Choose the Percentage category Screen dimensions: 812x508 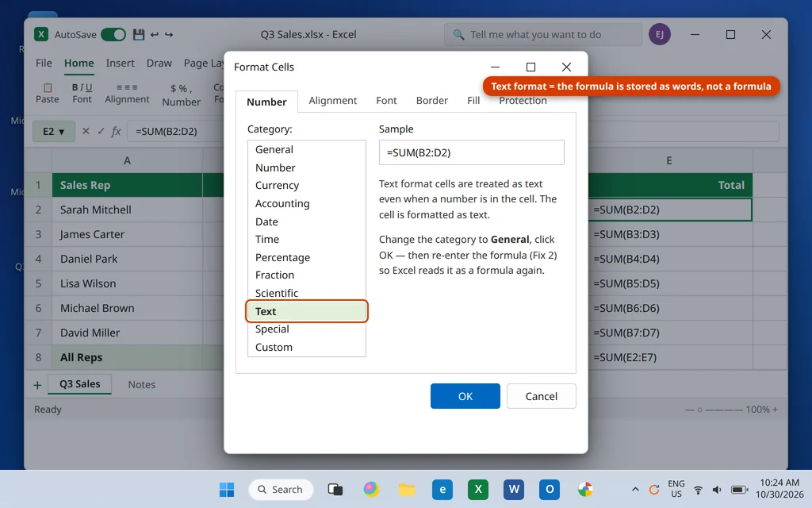(307, 257)
